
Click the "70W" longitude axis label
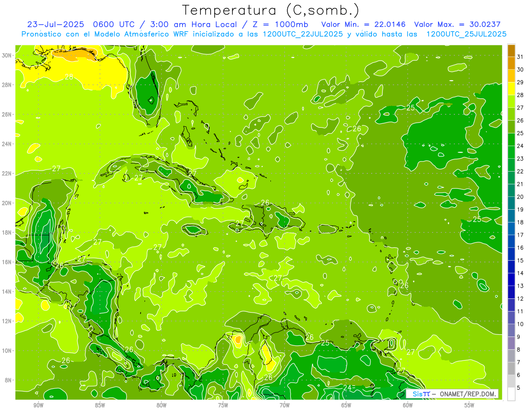click(x=285, y=406)
